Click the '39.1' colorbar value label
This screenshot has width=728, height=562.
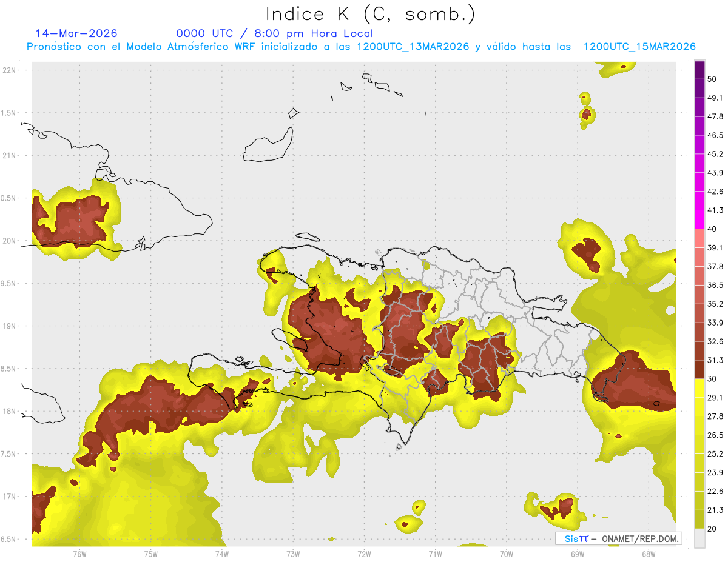[715, 247]
